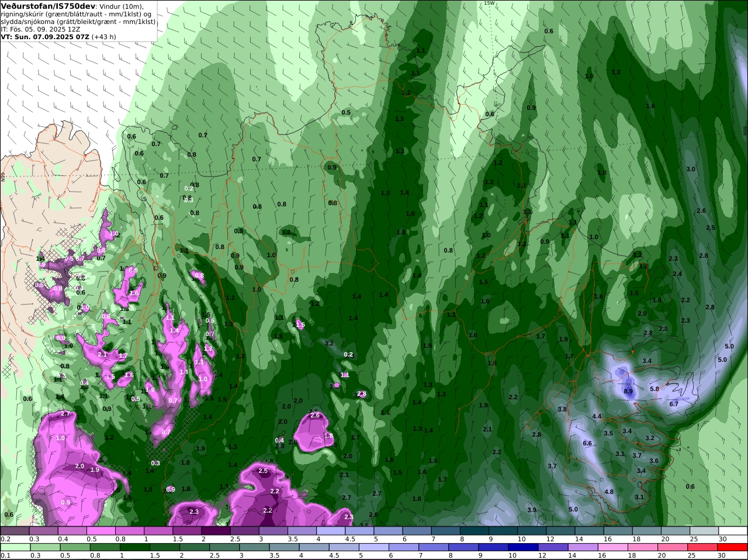This screenshot has height=560, width=748.
Task: Select upper legend swatch between 2 and 2.5
Action: coord(216,531)
